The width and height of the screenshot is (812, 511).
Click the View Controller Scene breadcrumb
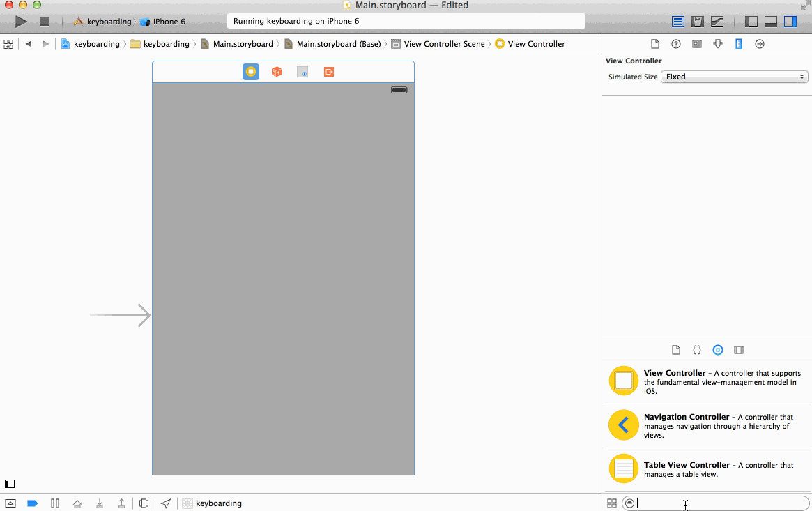point(438,44)
